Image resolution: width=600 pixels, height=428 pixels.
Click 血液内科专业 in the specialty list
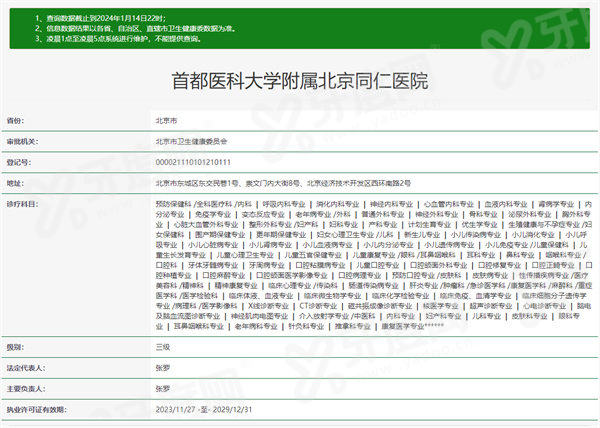point(506,204)
